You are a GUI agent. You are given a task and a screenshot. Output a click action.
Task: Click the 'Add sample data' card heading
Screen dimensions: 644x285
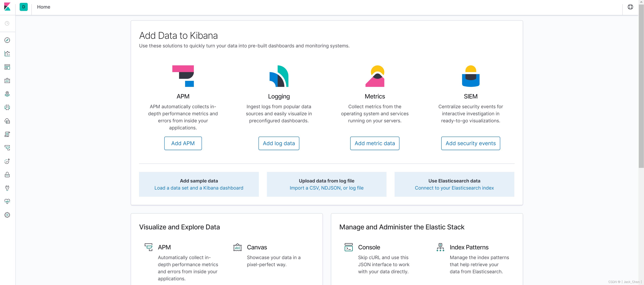(199, 181)
